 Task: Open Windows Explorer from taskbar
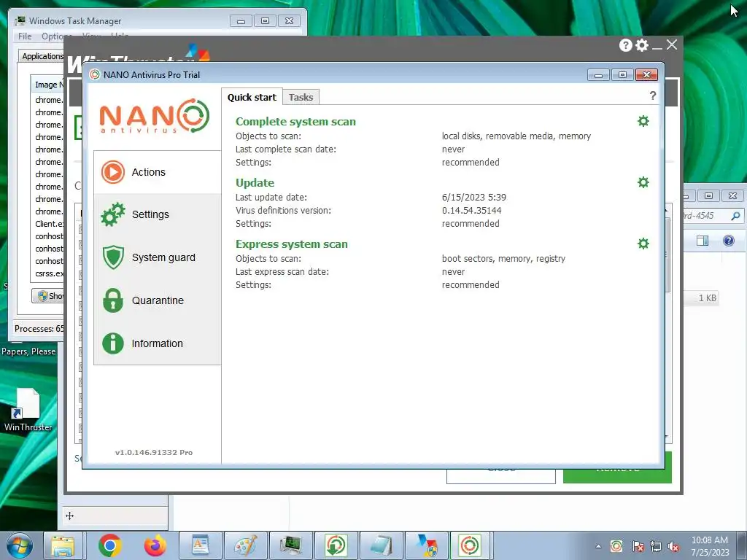click(x=63, y=545)
